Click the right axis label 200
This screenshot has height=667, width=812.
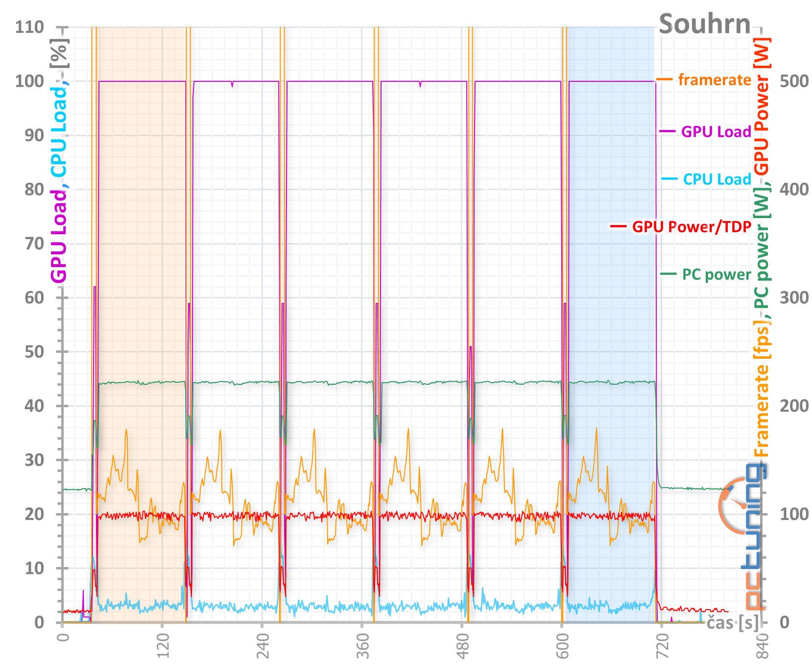[794, 406]
